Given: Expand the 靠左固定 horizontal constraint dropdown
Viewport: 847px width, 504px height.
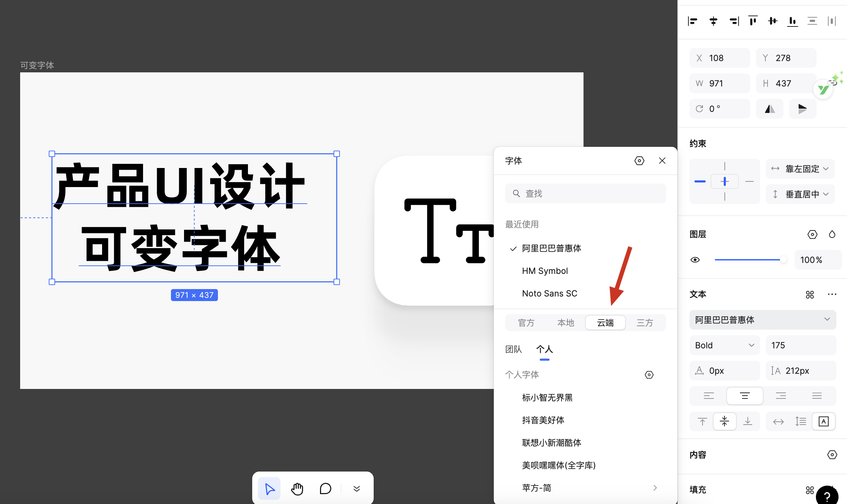Looking at the screenshot, I should coord(800,169).
